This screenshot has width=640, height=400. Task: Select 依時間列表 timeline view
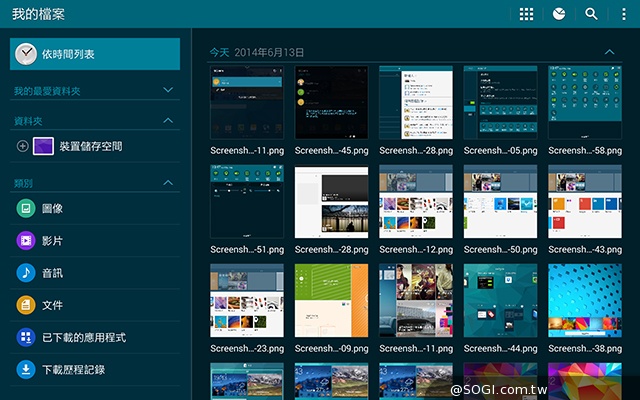[x=95, y=54]
